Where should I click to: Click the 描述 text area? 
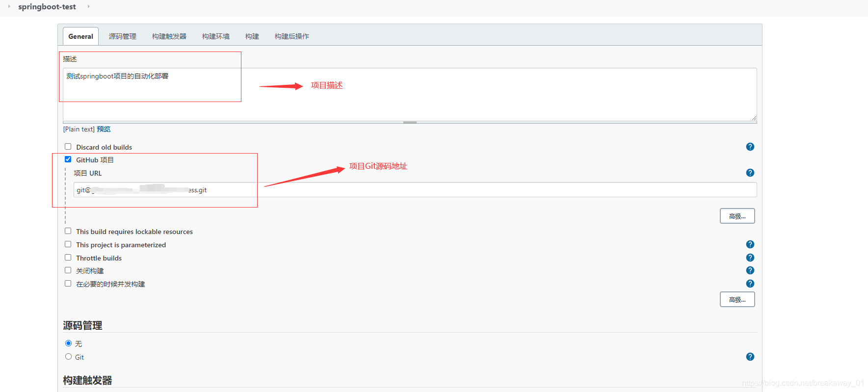click(x=410, y=95)
